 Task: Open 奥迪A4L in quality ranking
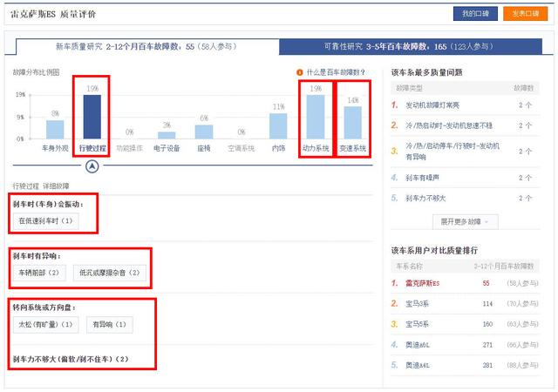click(418, 365)
